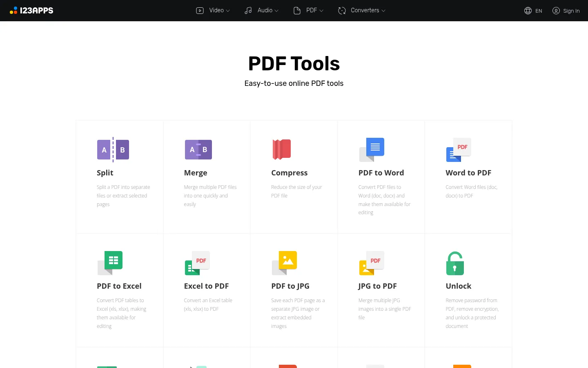Screen dimensions: 588x368
Task: Click the Merge AB purple icon
Action: pyautogui.click(x=198, y=150)
